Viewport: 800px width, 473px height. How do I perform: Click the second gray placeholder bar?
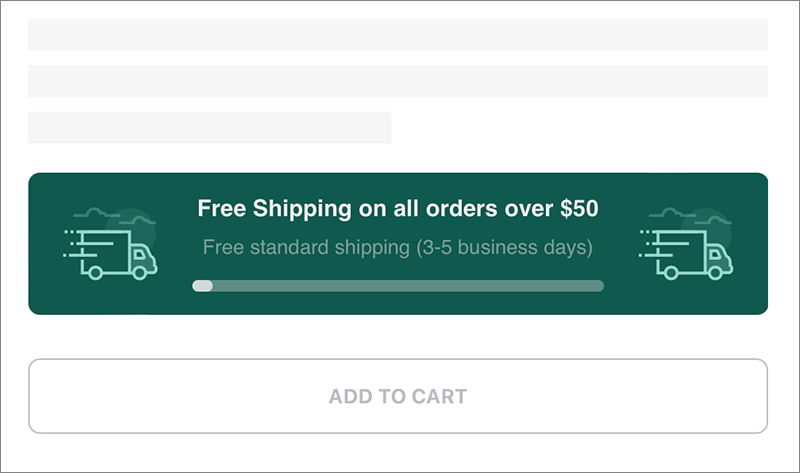(x=398, y=81)
